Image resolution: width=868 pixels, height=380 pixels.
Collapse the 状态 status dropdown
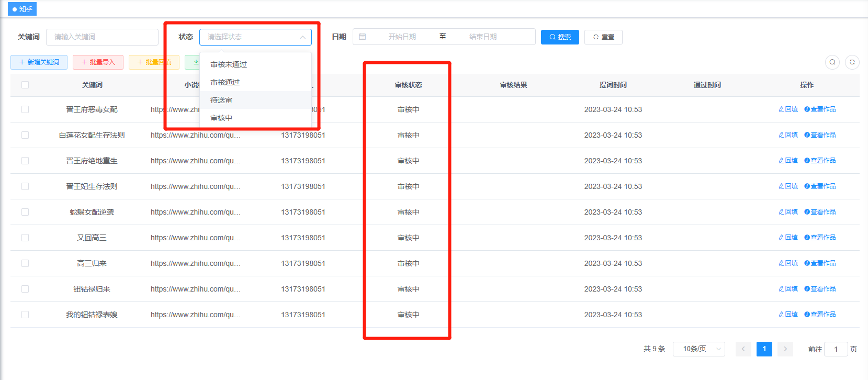point(302,37)
